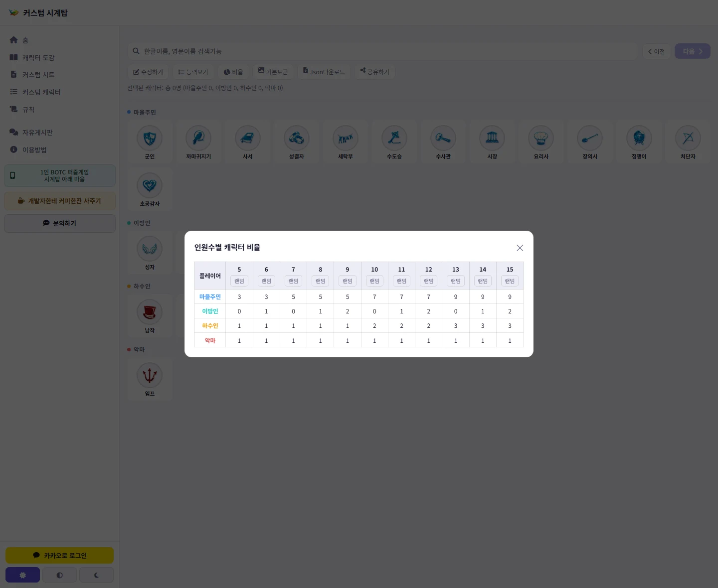Screen dimensions: 718x588
Task: Select the 점쟁이 character token
Action: tap(639, 142)
